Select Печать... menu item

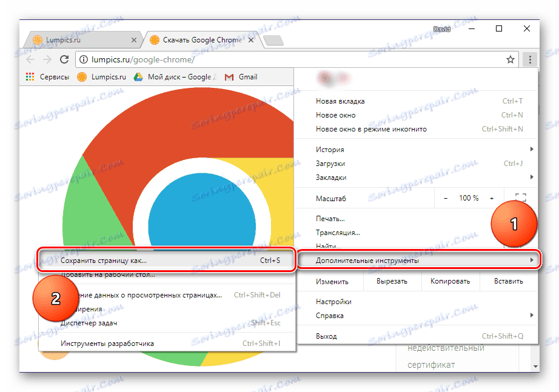[416, 219]
